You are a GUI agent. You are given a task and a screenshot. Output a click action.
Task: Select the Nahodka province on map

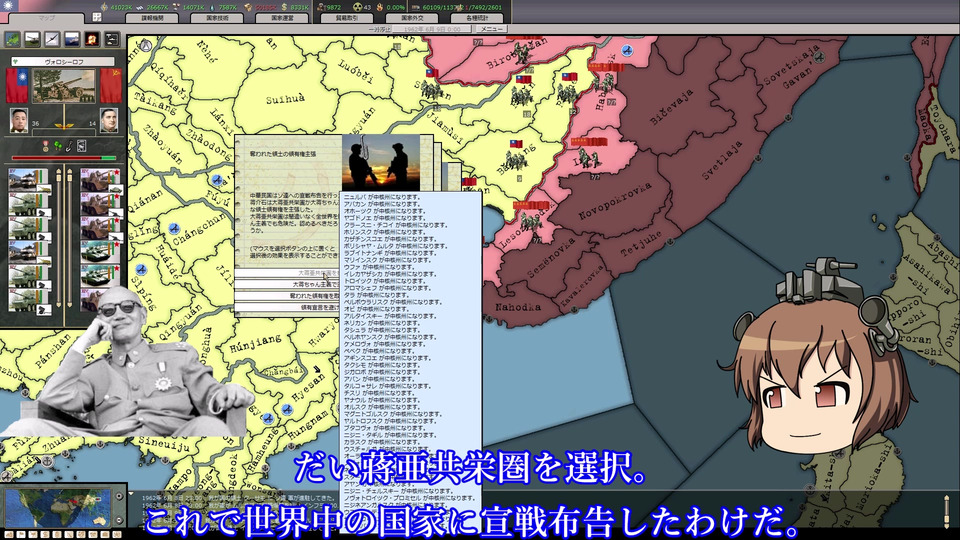[x=518, y=307]
